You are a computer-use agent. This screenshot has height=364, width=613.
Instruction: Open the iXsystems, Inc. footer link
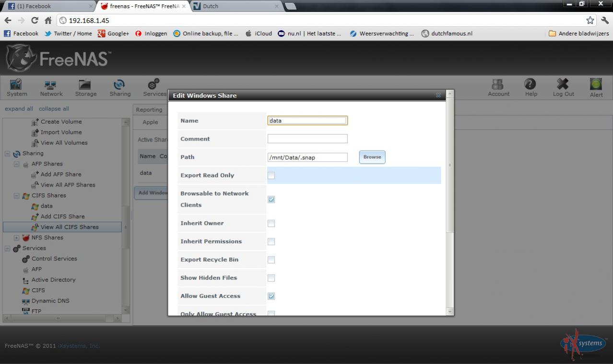[79, 346]
